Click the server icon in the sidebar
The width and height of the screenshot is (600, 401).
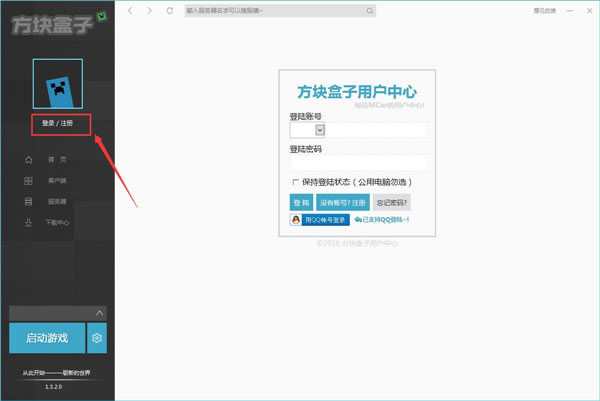click(28, 201)
